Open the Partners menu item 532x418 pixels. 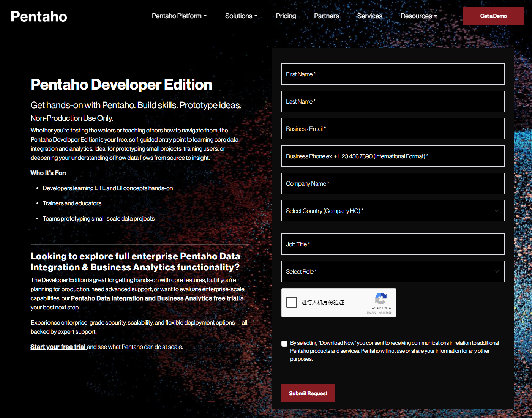[327, 16]
